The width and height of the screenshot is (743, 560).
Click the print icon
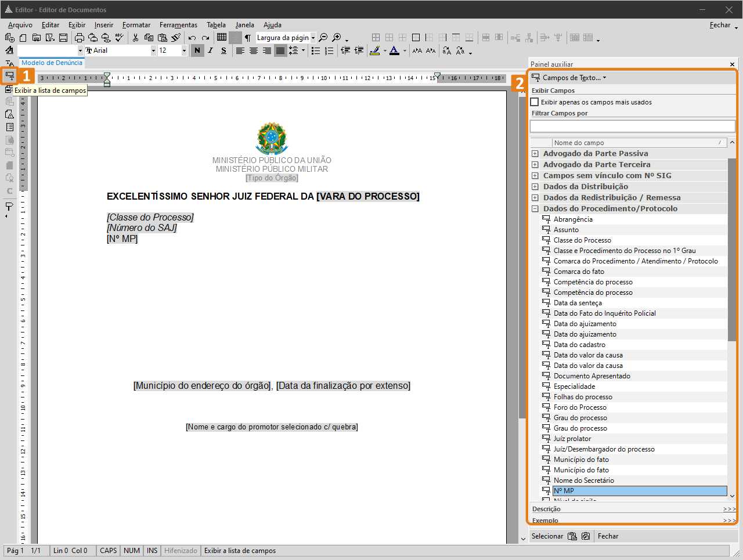pos(80,38)
